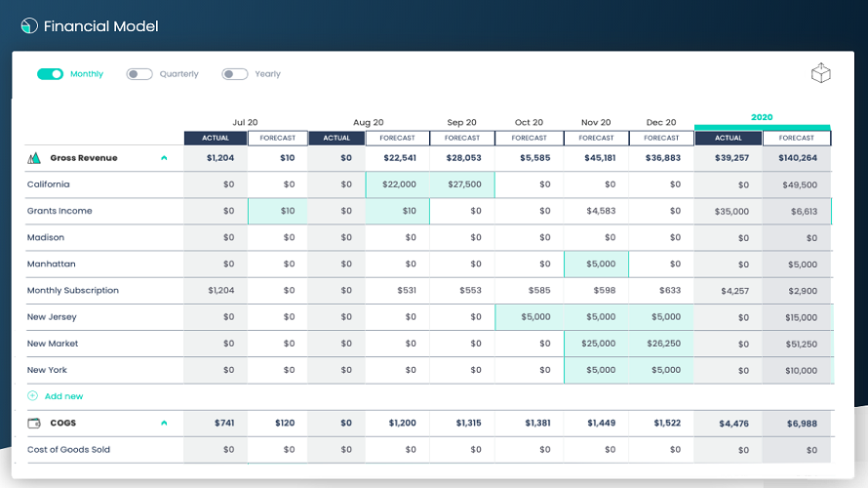The width and height of the screenshot is (868, 488).
Task: Select the Aug 20 FORECAST column header
Action: click(398, 138)
